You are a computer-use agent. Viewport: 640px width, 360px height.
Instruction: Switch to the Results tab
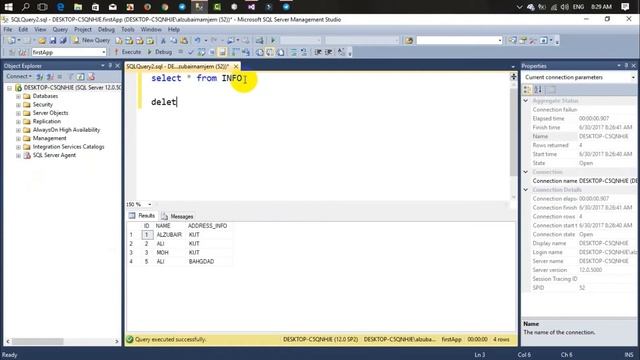click(142, 216)
